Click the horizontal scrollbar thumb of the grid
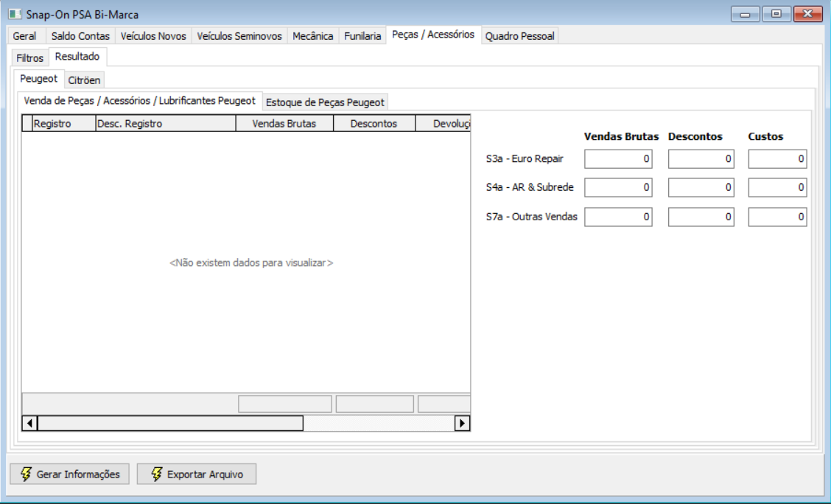This screenshot has height=504, width=831. [170, 423]
